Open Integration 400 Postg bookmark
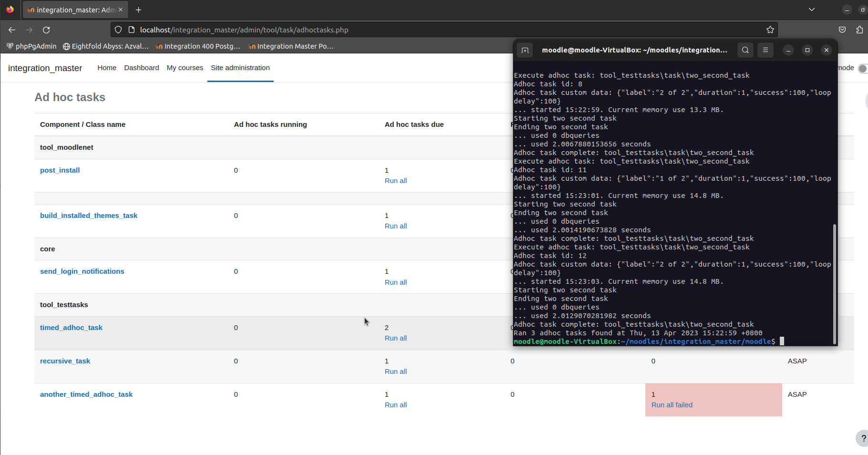 (x=198, y=46)
